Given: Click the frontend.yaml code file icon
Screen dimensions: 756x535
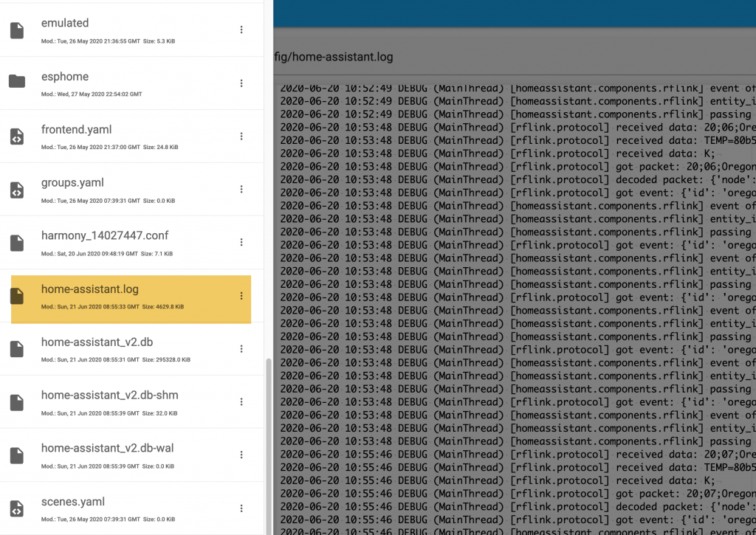Looking at the screenshot, I should [x=17, y=137].
